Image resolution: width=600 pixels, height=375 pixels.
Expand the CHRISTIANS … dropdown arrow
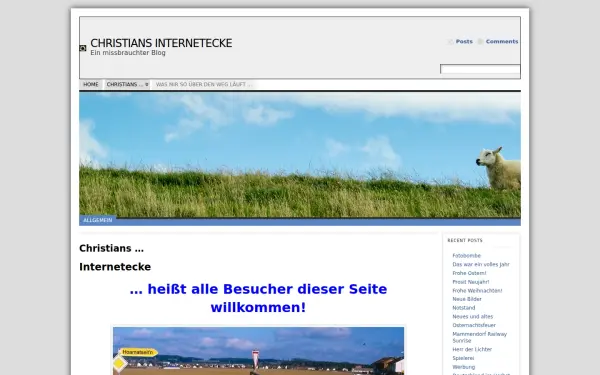click(x=147, y=85)
